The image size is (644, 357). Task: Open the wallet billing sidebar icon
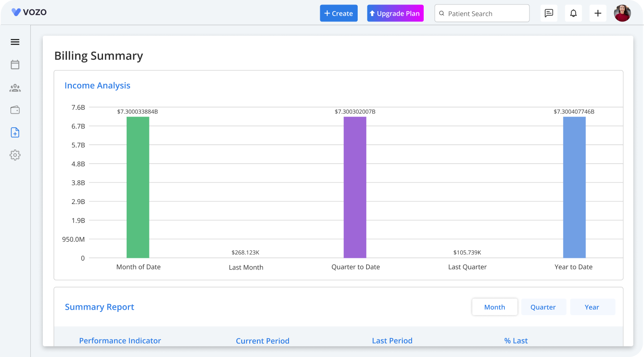[x=15, y=110]
